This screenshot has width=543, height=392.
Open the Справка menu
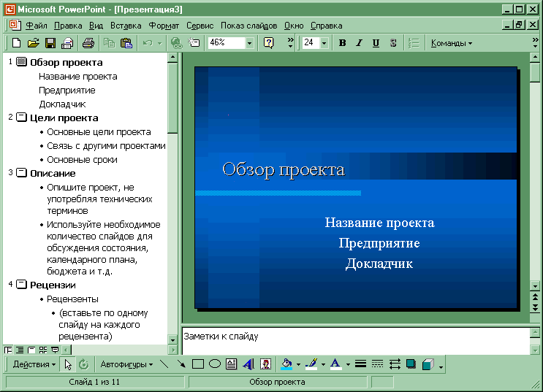click(326, 26)
